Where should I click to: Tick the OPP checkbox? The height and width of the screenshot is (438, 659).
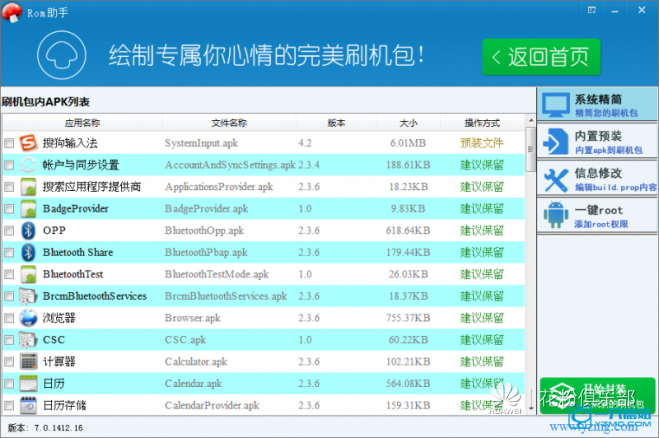9,231
